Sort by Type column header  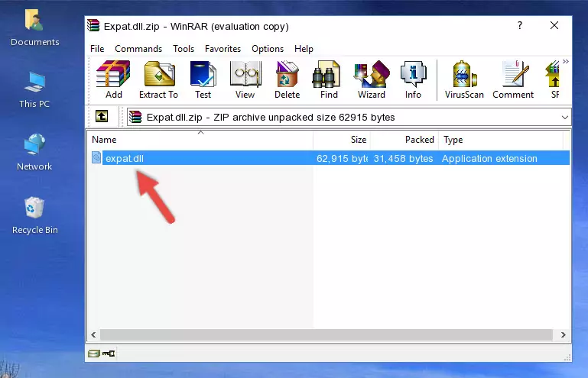coord(501,140)
